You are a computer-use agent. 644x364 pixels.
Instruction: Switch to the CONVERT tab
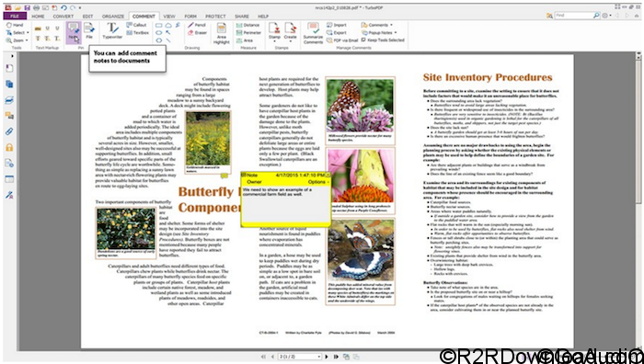pyautogui.click(x=63, y=17)
